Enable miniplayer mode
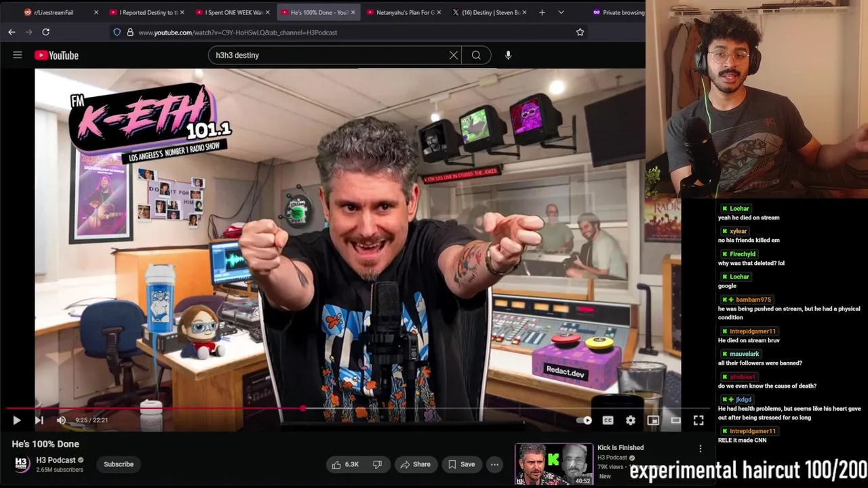The image size is (868, 488). pyautogui.click(x=653, y=420)
